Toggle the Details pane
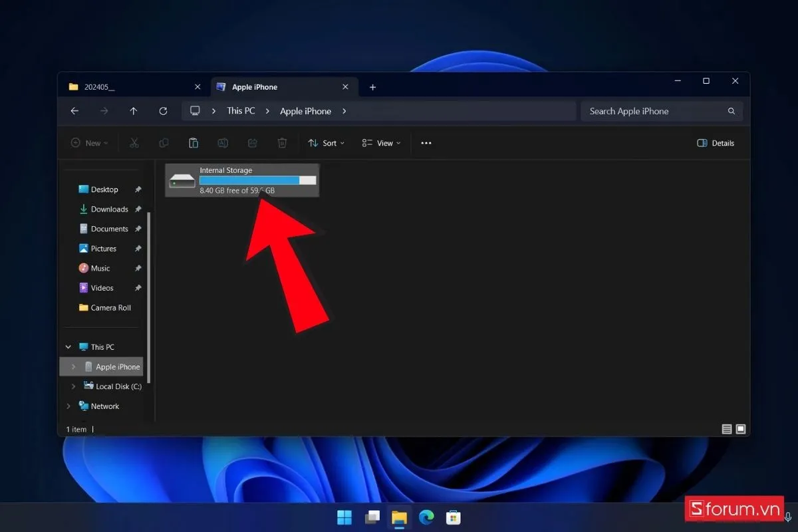This screenshot has width=798, height=532. tap(716, 143)
